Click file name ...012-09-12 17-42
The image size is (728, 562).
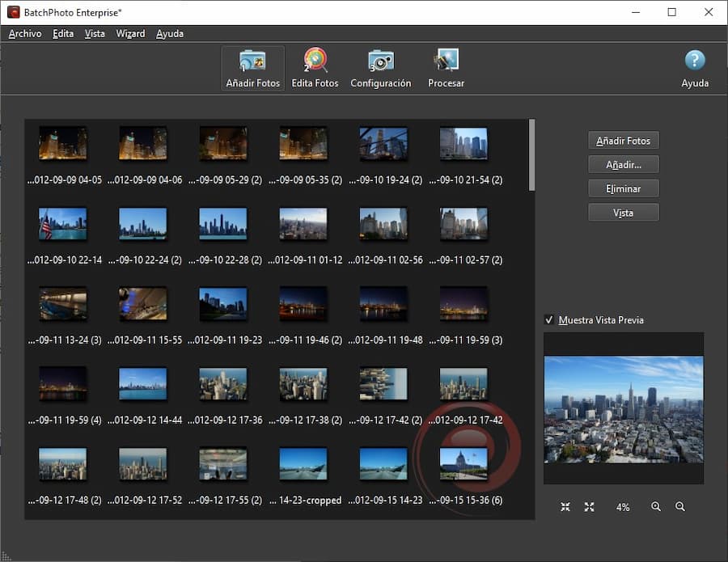pyautogui.click(x=466, y=420)
